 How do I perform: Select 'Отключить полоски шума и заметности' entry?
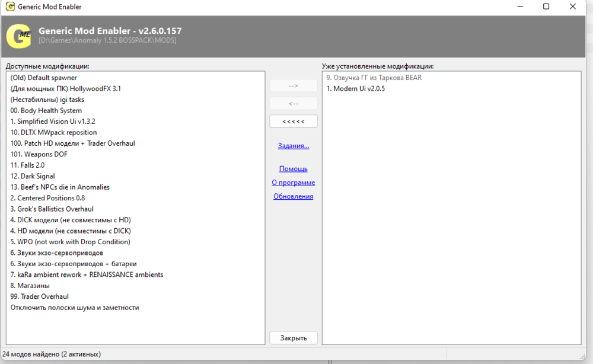click(74, 307)
